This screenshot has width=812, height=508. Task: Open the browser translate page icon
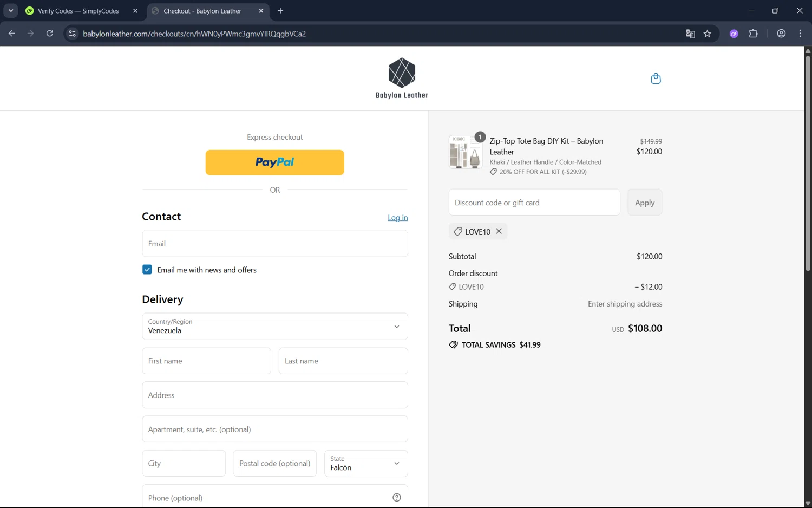(x=690, y=34)
